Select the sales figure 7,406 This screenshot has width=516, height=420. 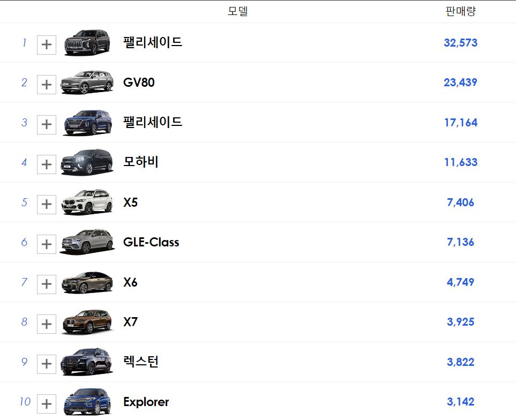point(460,202)
